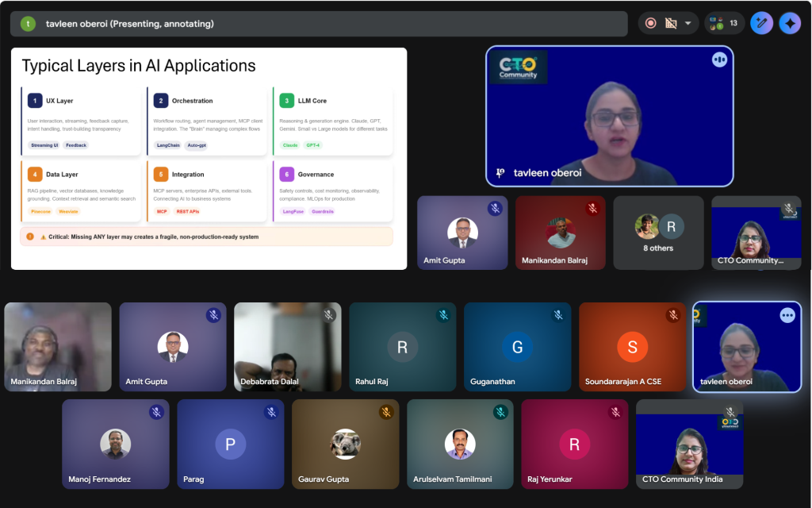Open more options on tavleen oberoi's small tile
The width and height of the screenshot is (812, 508).
click(x=787, y=315)
